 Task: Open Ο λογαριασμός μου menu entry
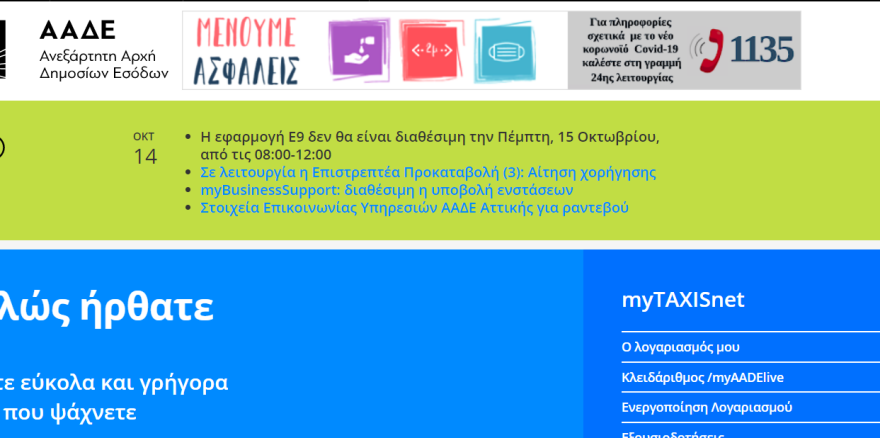tap(680, 347)
